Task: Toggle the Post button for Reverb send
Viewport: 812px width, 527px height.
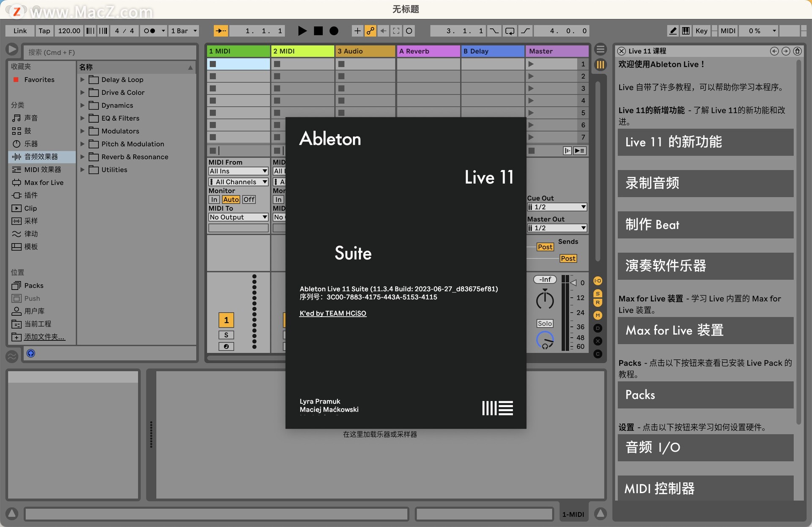Action: tap(545, 247)
